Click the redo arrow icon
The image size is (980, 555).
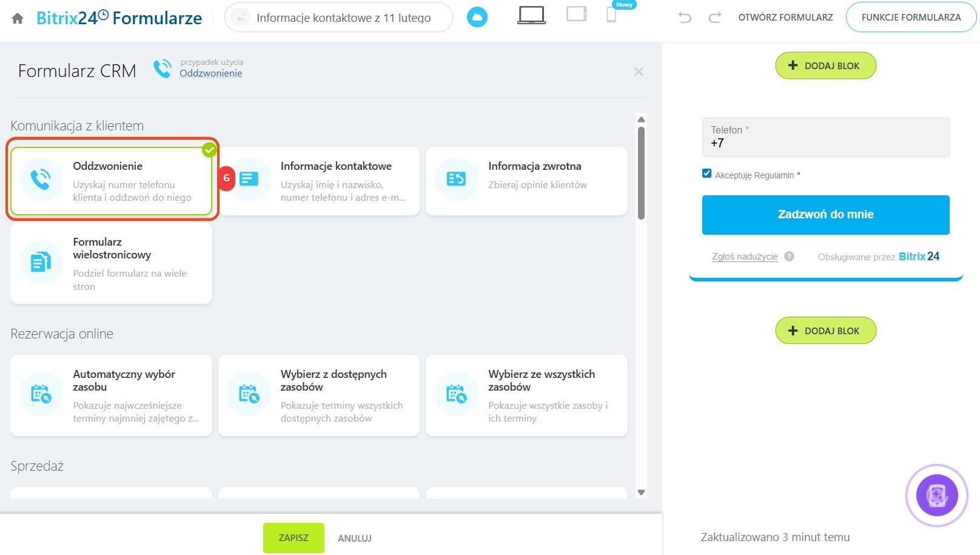pyautogui.click(x=715, y=18)
